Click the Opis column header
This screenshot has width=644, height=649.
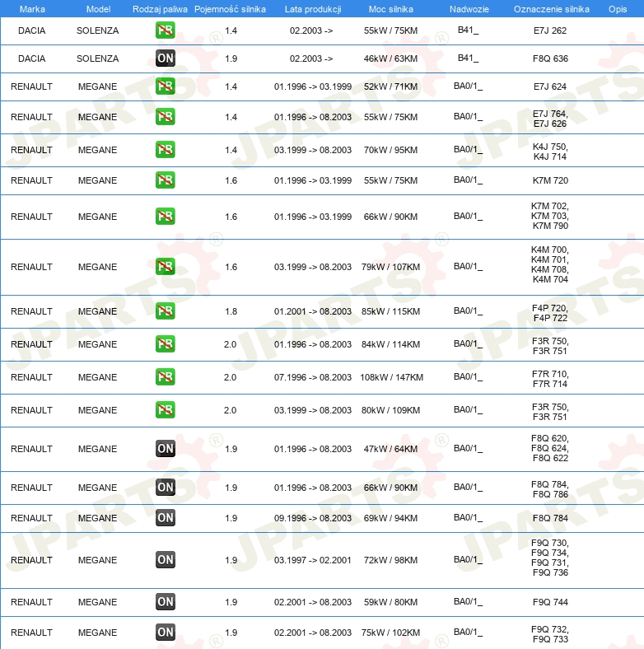pyautogui.click(x=617, y=8)
